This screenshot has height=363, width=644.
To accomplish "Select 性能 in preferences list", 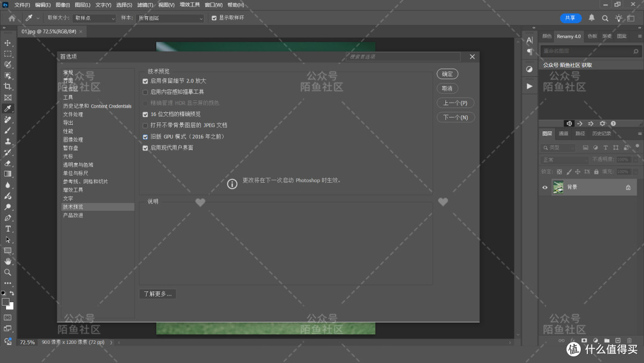I will pyautogui.click(x=68, y=131).
